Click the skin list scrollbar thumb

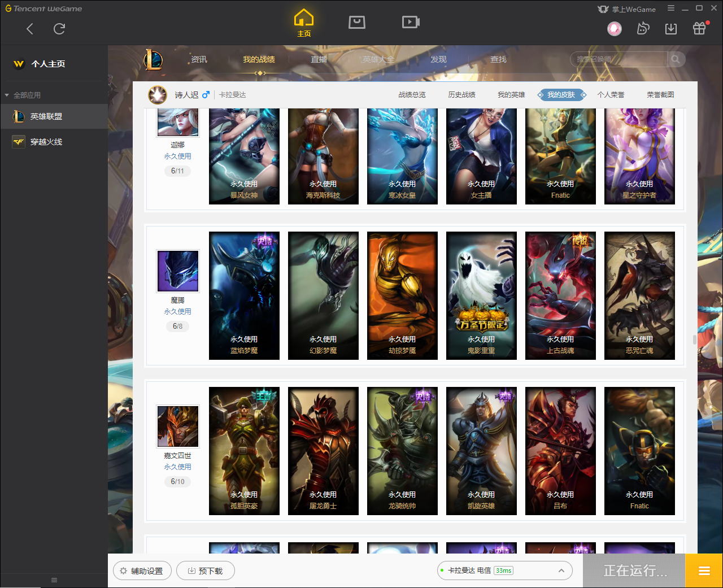694,339
